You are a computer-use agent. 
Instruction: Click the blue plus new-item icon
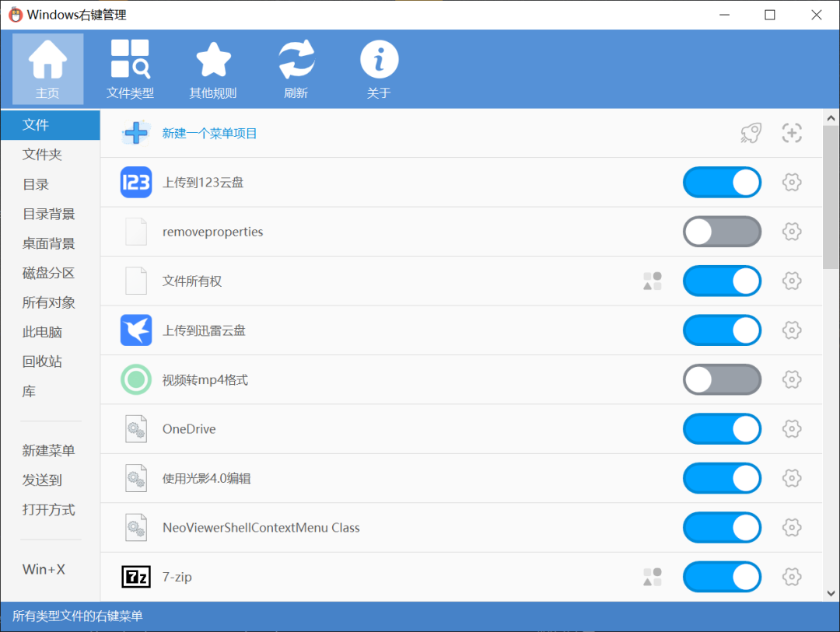136,133
